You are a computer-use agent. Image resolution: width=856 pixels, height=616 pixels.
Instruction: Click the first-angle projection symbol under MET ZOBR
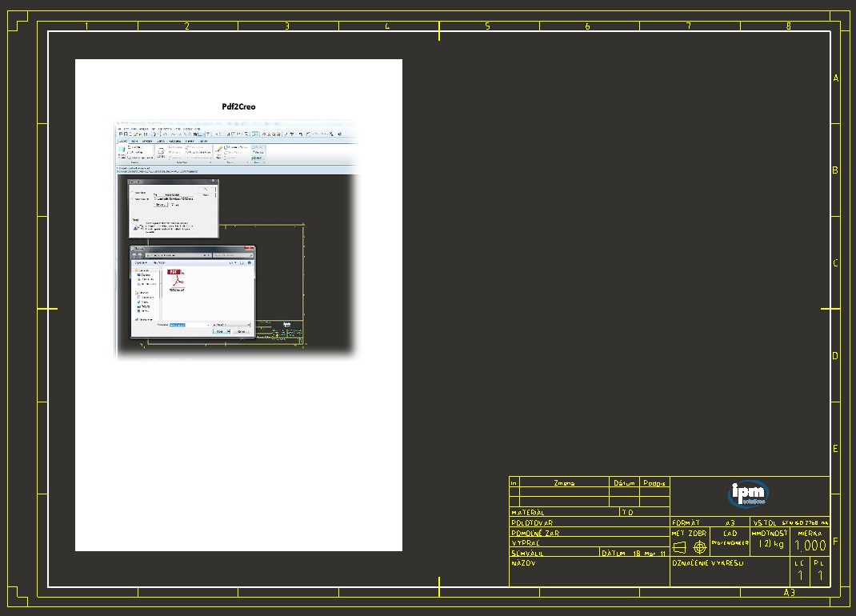click(x=680, y=546)
